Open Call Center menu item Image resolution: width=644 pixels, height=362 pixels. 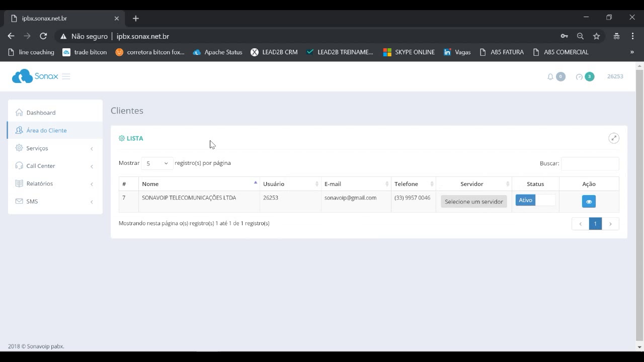tap(55, 166)
